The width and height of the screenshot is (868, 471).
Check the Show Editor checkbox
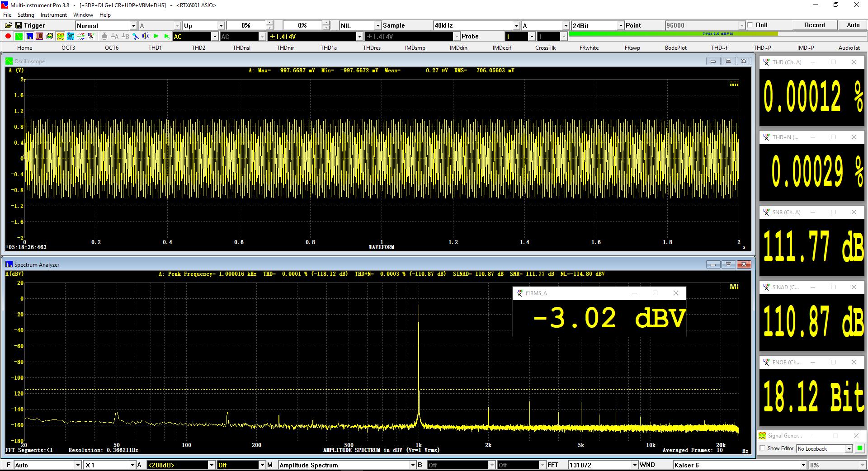[x=763, y=448]
